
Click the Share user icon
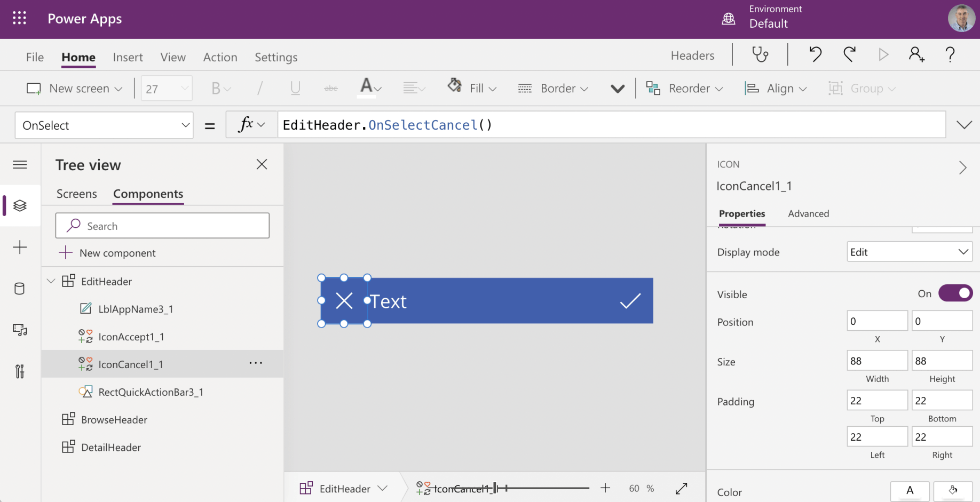point(916,54)
